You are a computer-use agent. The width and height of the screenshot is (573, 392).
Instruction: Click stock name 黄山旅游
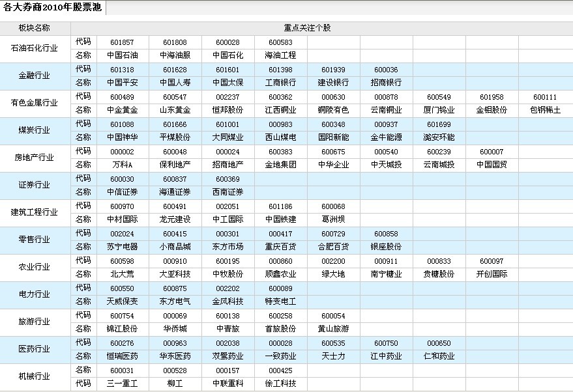(x=333, y=329)
